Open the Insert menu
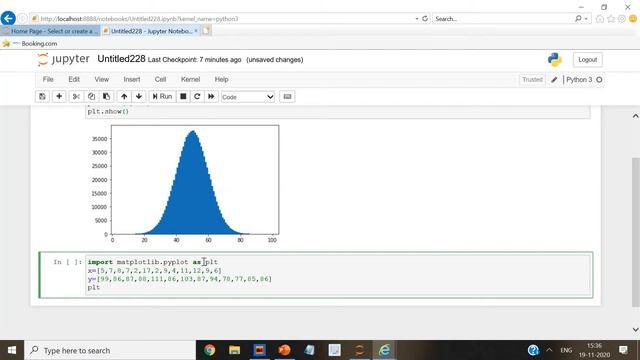The width and height of the screenshot is (640, 360). pyautogui.click(x=132, y=80)
